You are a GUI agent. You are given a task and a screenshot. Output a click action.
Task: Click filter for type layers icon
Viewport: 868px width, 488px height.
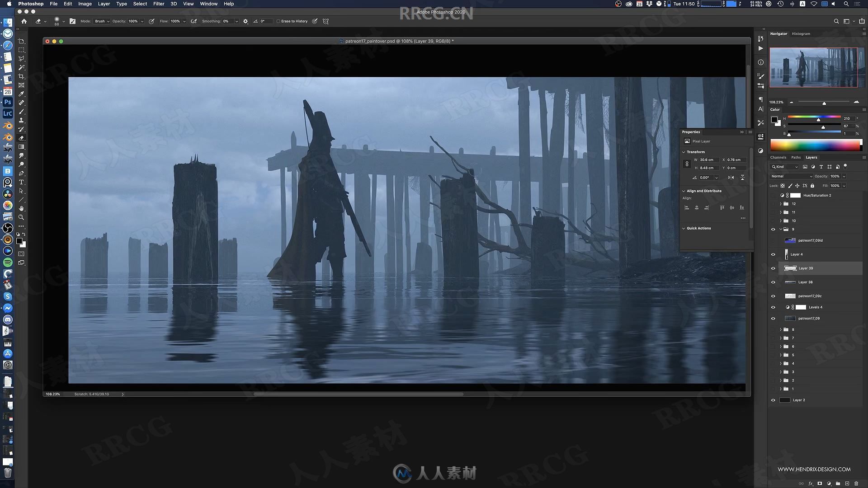tap(821, 167)
